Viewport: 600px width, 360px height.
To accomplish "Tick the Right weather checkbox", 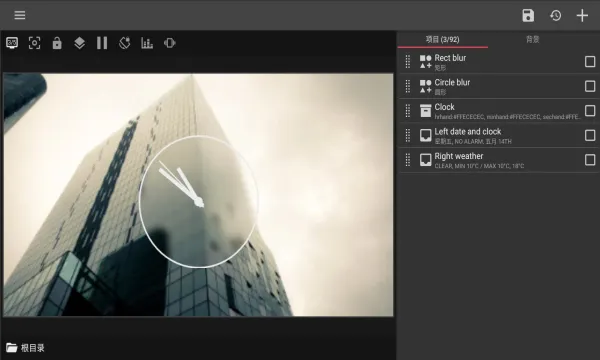I will tap(590, 160).
